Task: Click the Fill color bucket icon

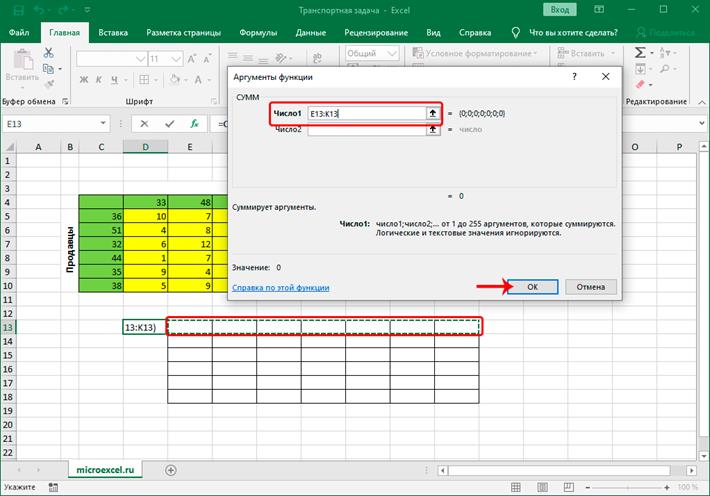Action: point(174,80)
